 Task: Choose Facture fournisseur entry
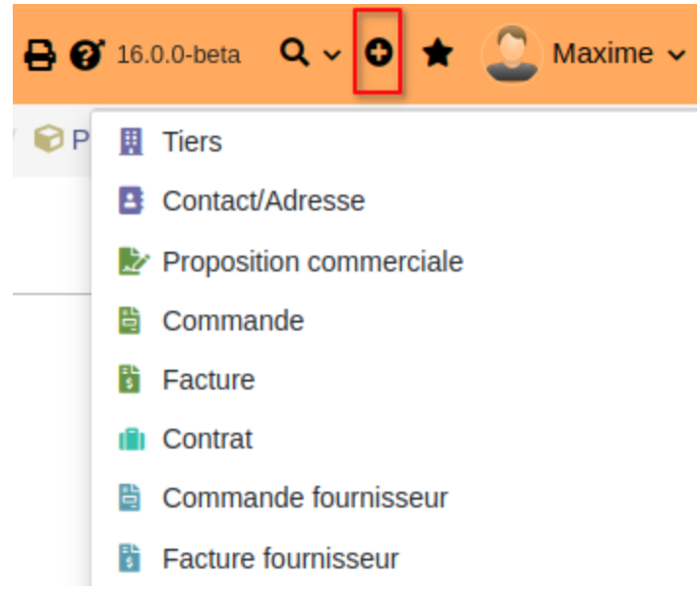coord(280,559)
